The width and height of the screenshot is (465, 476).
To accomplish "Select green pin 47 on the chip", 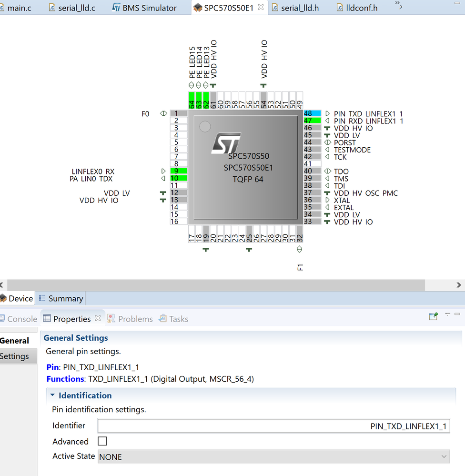I will click(312, 121).
